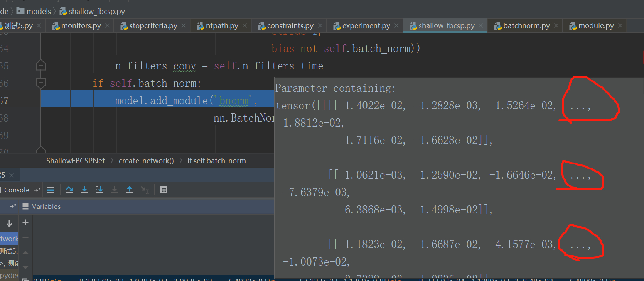Image resolution: width=644 pixels, height=281 pixels.
Task: Close the experiment.py tab
Action: (396, 25)
